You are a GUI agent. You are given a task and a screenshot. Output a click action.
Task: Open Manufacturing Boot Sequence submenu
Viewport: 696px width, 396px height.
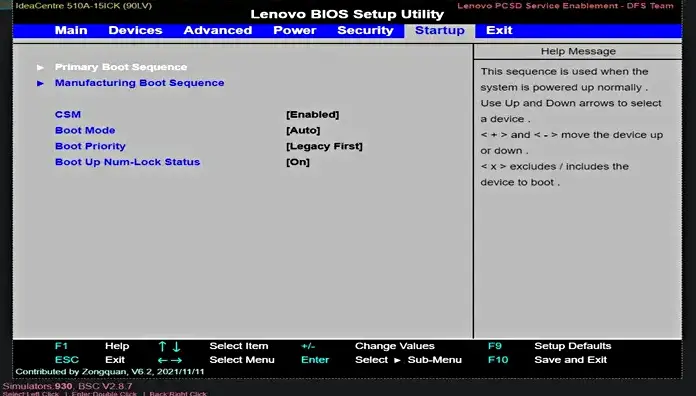(x=139, y=83)
